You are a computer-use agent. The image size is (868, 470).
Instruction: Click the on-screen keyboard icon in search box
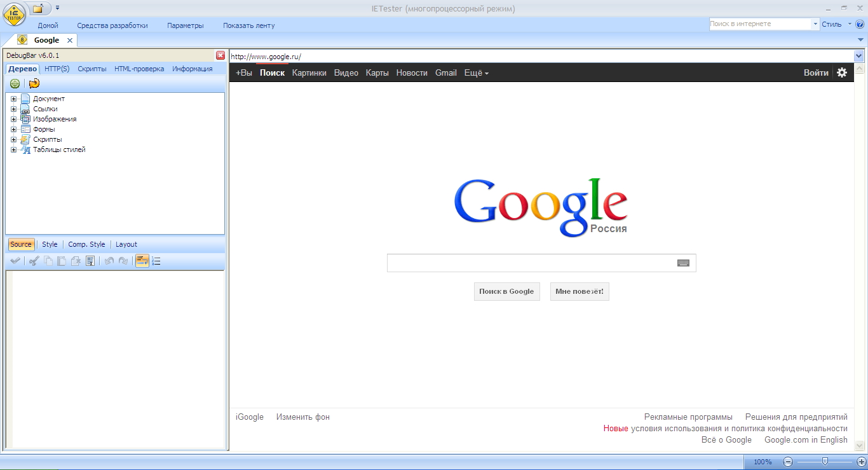click(683, 263)
